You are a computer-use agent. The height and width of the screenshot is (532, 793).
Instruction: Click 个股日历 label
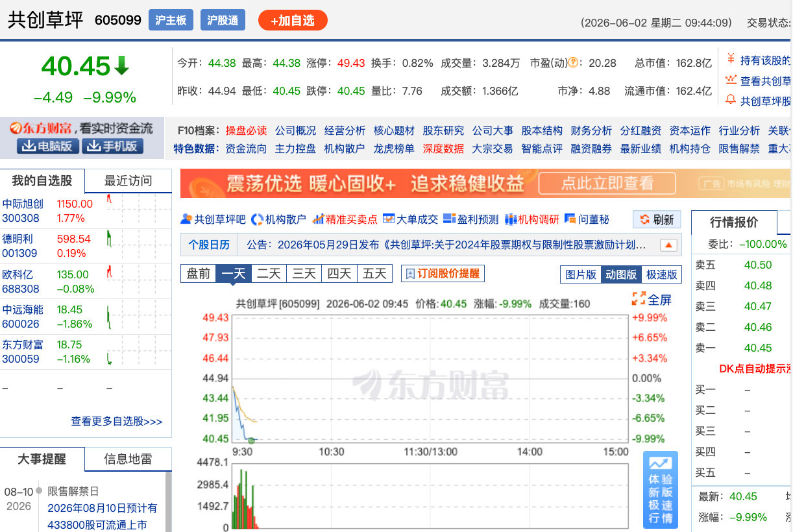209,245
